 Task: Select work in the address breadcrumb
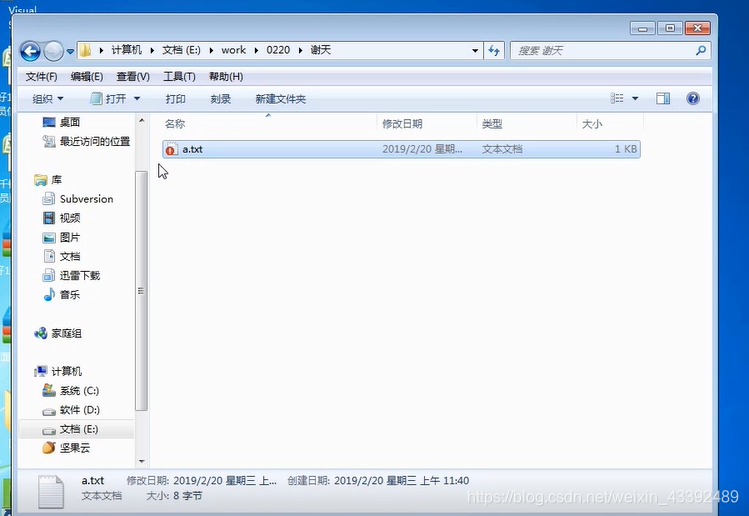click(233, 50)
